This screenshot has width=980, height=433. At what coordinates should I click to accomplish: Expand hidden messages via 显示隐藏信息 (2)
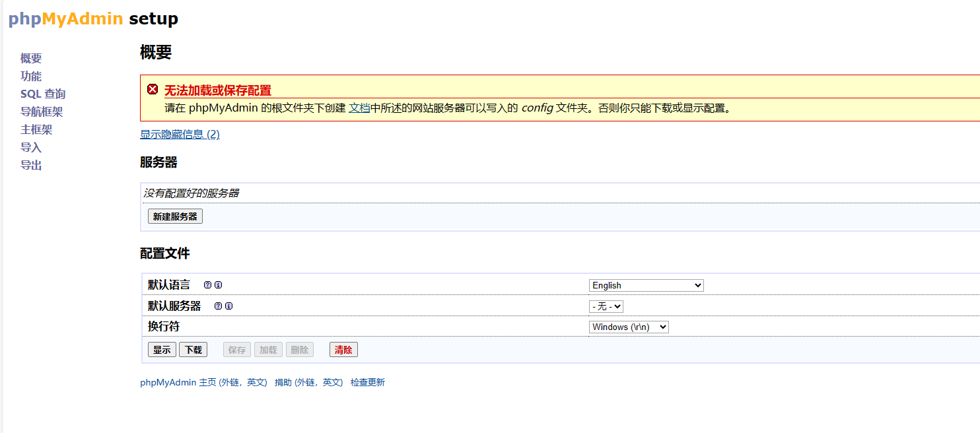pos(180,134)
